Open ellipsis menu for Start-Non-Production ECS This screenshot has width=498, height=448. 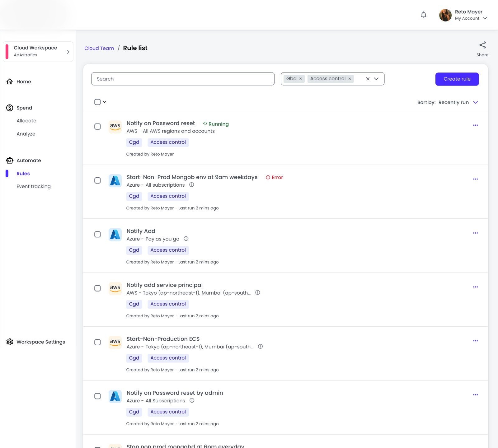coord(475,341)
